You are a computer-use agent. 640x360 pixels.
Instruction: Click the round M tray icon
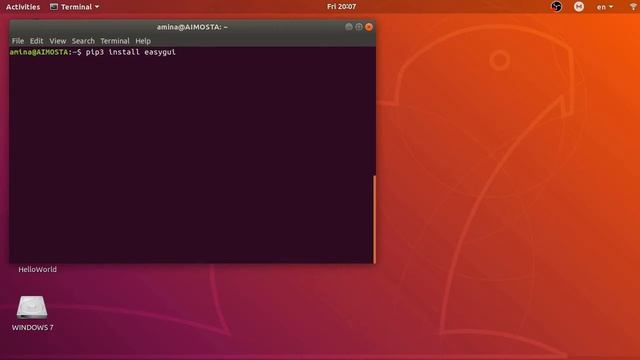[578, 7]
